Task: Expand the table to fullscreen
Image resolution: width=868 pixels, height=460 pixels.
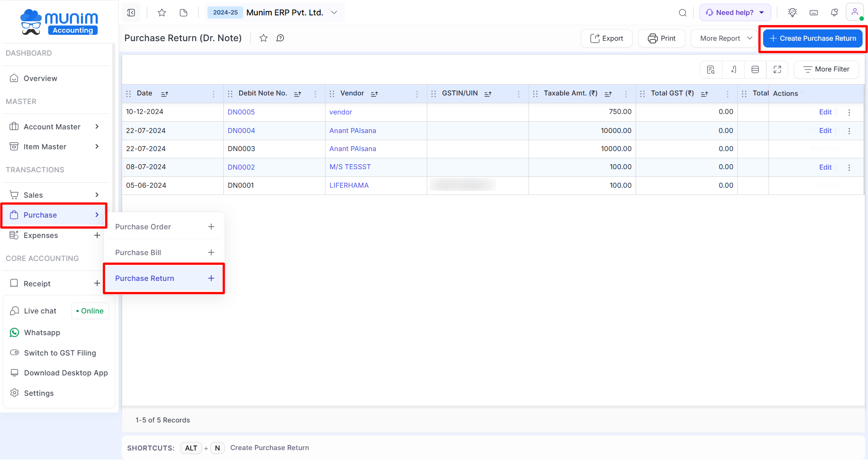Action: pyautogui.click(x=778, y=70)
